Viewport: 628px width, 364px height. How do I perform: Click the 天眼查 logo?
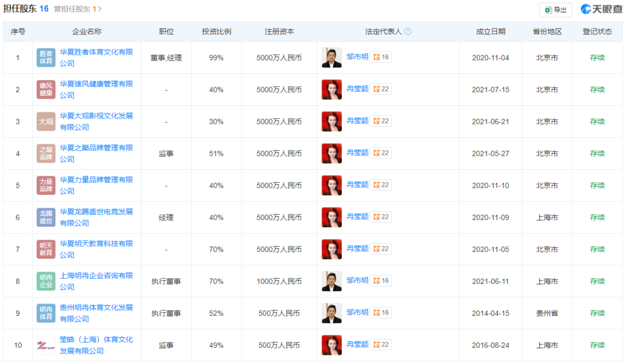[x=602, y=9]
